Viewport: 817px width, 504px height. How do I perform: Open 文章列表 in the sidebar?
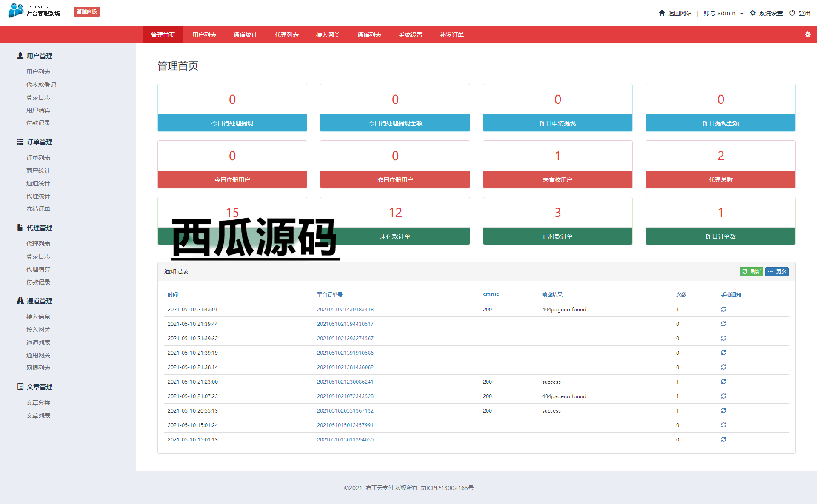click(x=38, y=416)
